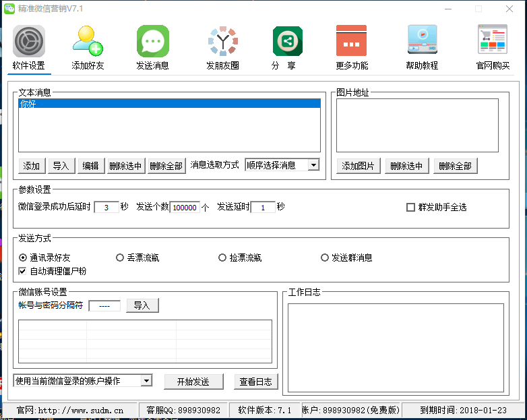Screen dimensions: 527x420
Task: Click the WeChat logo in title bar
Action: [9, 8]
